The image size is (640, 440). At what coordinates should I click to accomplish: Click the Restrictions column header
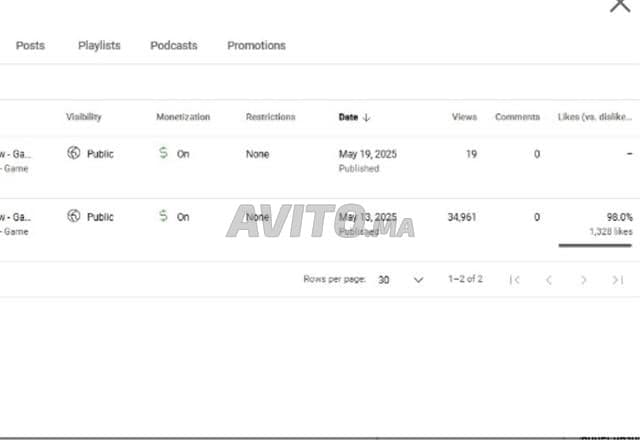tap(270, 117)
